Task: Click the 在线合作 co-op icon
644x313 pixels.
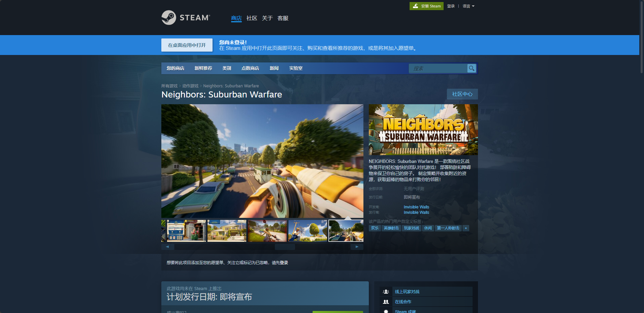Action: click(386, 302)
